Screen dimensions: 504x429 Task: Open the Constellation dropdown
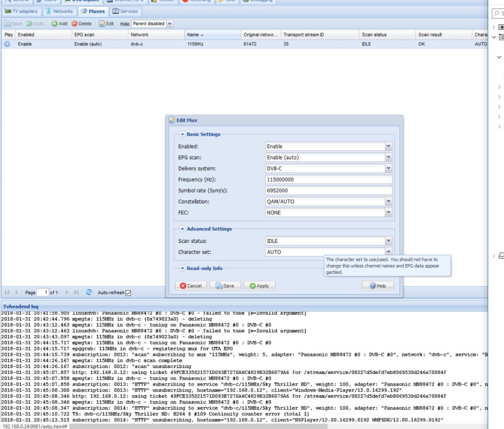[x=388, y=201]
